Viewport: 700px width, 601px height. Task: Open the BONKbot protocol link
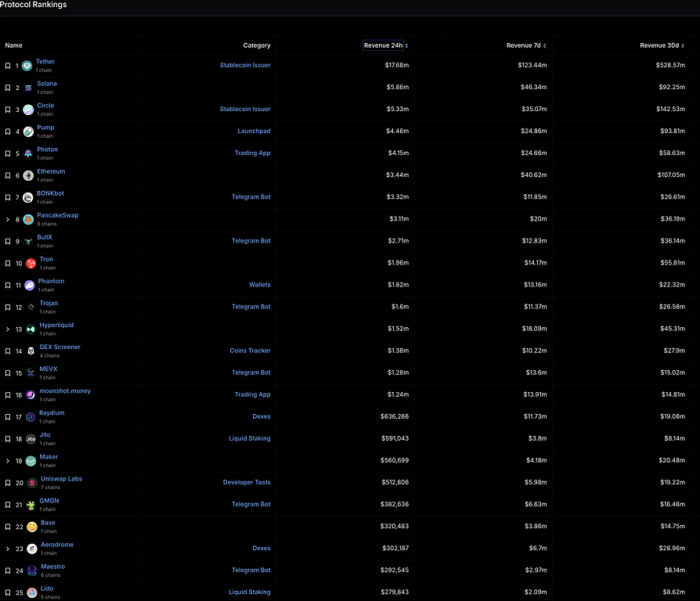pyautogui.click(x=51, y=193)
